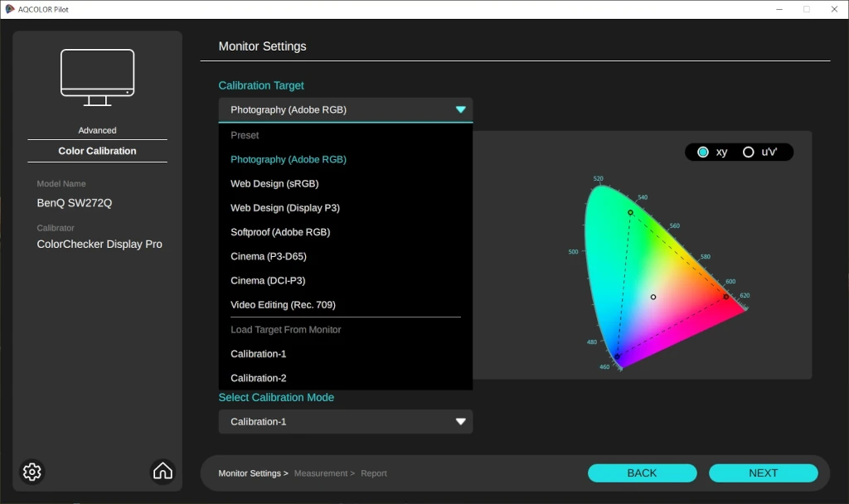
Task: Load target Calibration-2 from monitor
Action: click(x=346, y=378)
